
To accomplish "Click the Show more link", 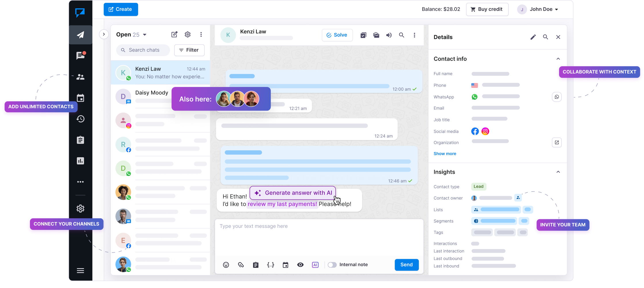I will pos(445,154).
